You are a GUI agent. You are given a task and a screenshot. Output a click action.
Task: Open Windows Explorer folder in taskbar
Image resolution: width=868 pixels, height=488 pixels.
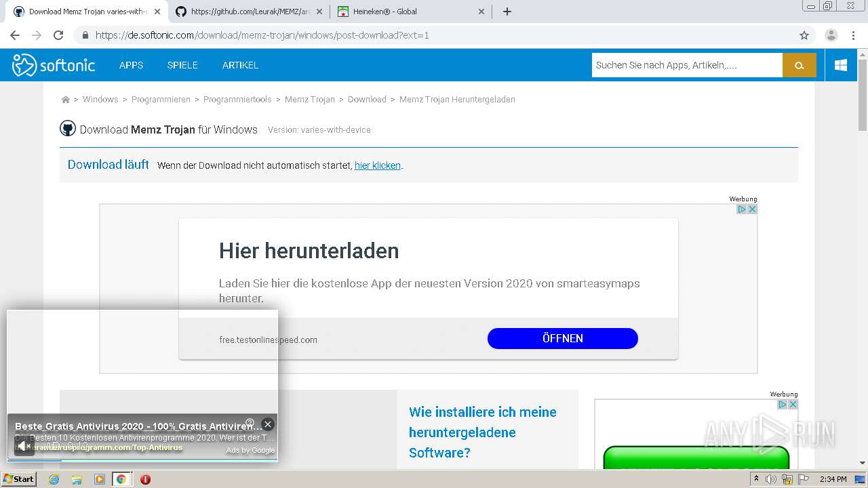(77, 479)
